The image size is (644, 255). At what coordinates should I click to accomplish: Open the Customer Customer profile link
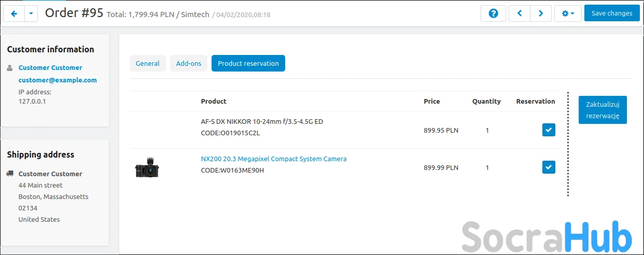click(50, 68)
